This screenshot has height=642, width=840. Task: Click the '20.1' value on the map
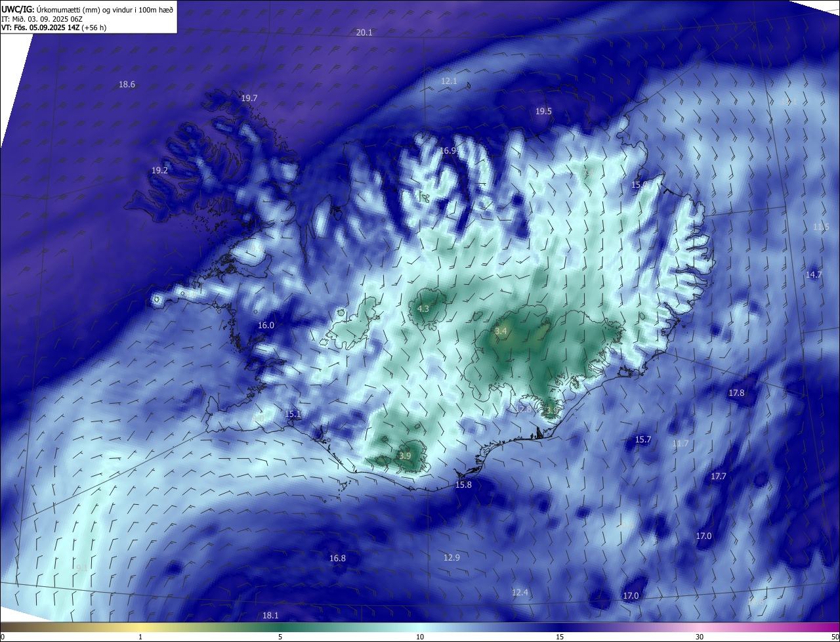click(x=364, y=33)
